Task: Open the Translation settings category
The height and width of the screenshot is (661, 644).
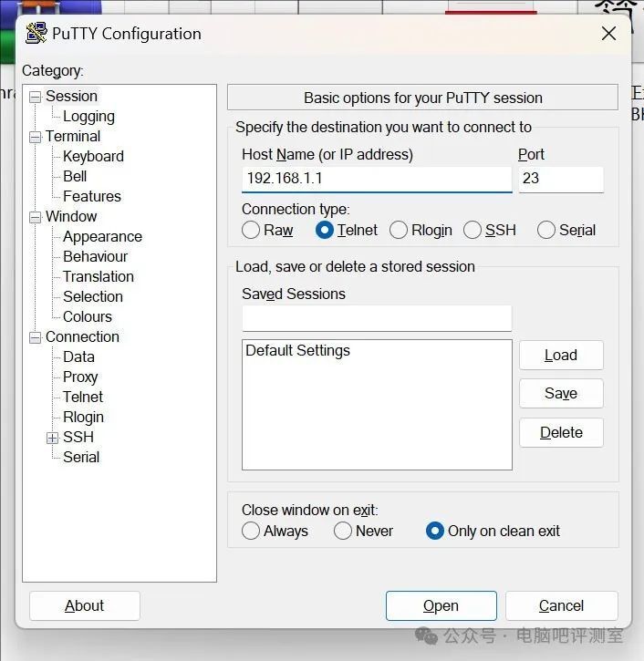Action: tap(99, 276)
